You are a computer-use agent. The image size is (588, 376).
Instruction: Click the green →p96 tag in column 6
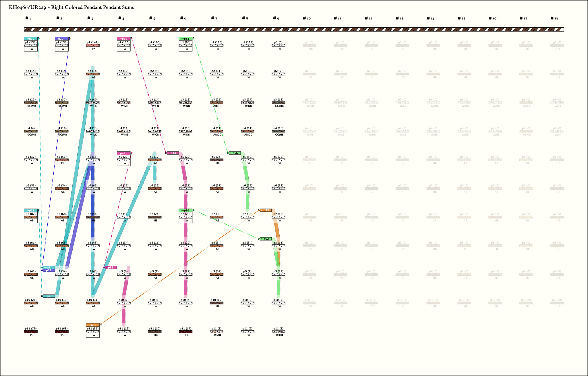click(185, 210)
